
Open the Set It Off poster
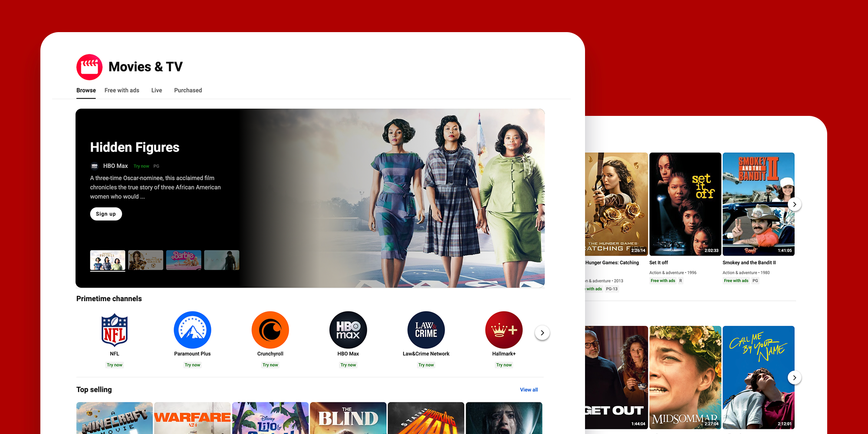tap(685, 204)
